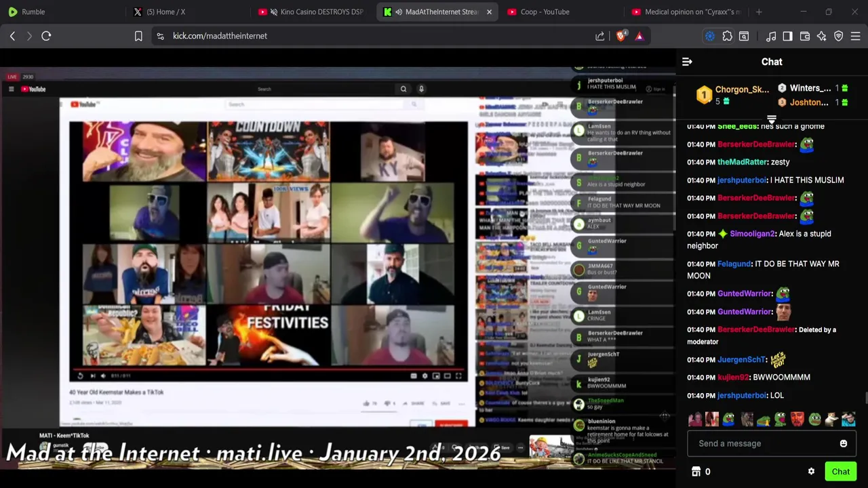
Task: Select the zesty chat message text
Action: [781, 162]
